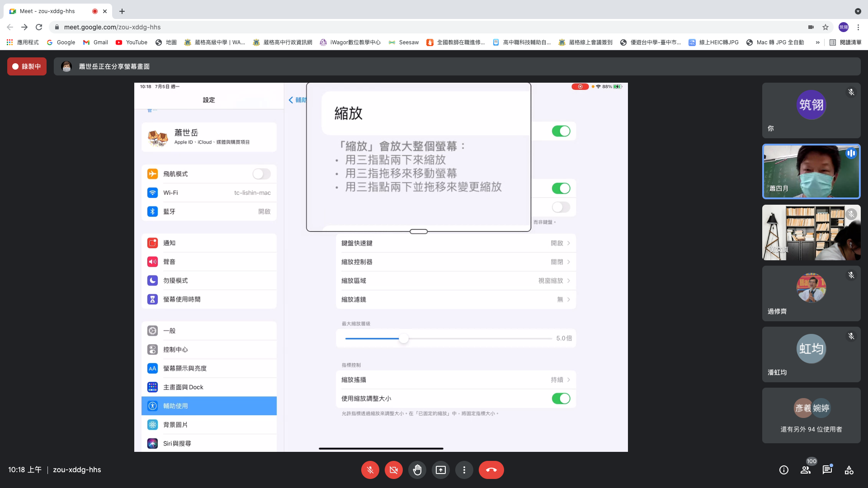Open more options three-dot menu
Screen dimensions: 868x488
pos(464,470)
